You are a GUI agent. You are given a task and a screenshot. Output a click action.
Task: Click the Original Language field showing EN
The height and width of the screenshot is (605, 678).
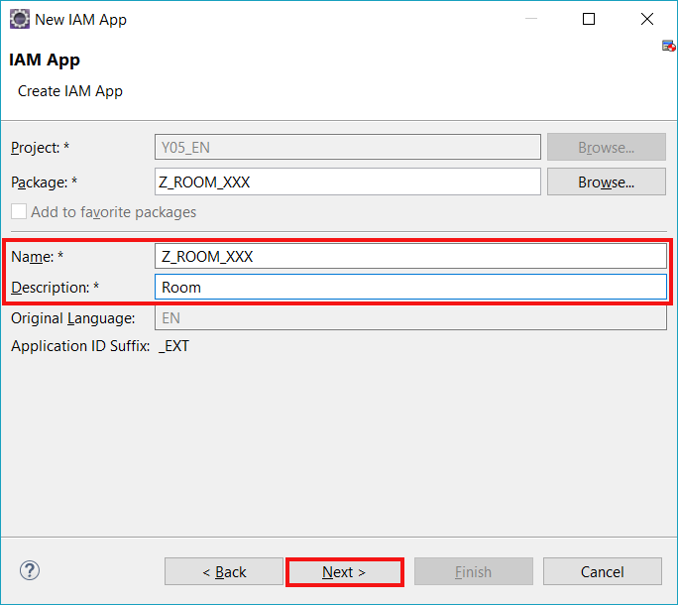(410, 318)
